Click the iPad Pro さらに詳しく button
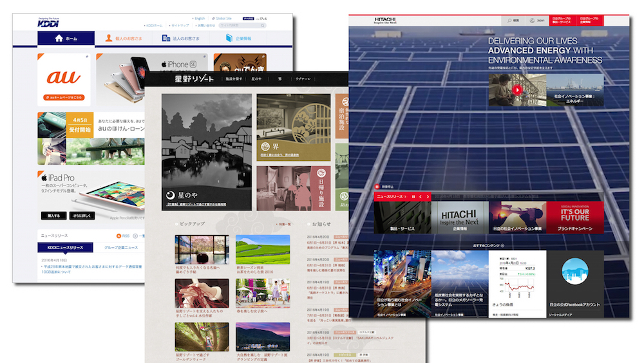 pyautogui.click(x=82, y=216)
